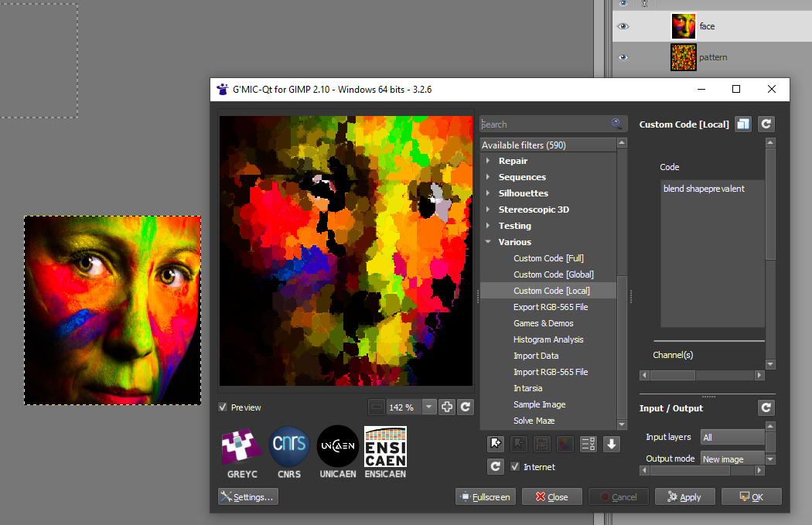
Task: Select the Histogram Analysis filter
Action: 548,339
